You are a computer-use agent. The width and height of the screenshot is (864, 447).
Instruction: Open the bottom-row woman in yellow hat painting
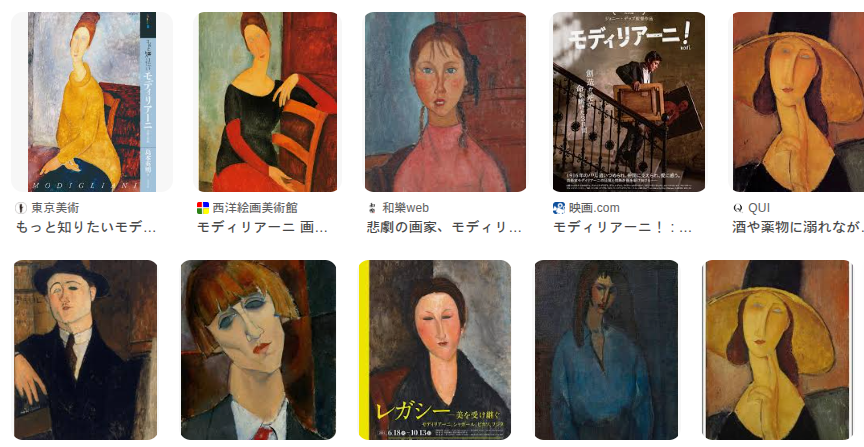pos(777,349)
